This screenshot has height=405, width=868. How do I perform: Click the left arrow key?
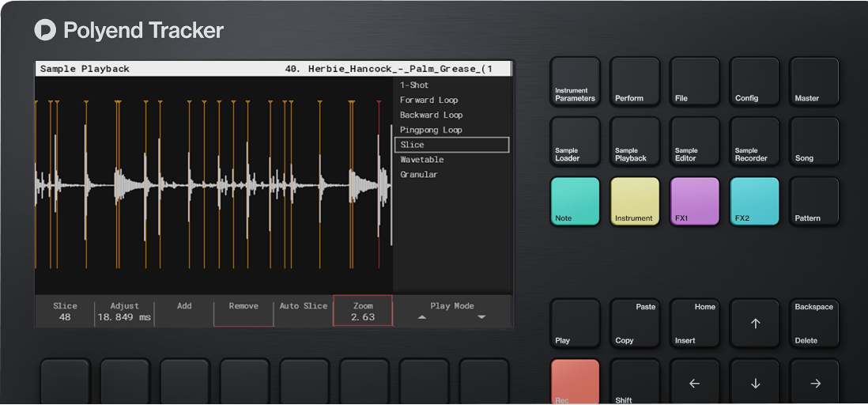[695, 382]
